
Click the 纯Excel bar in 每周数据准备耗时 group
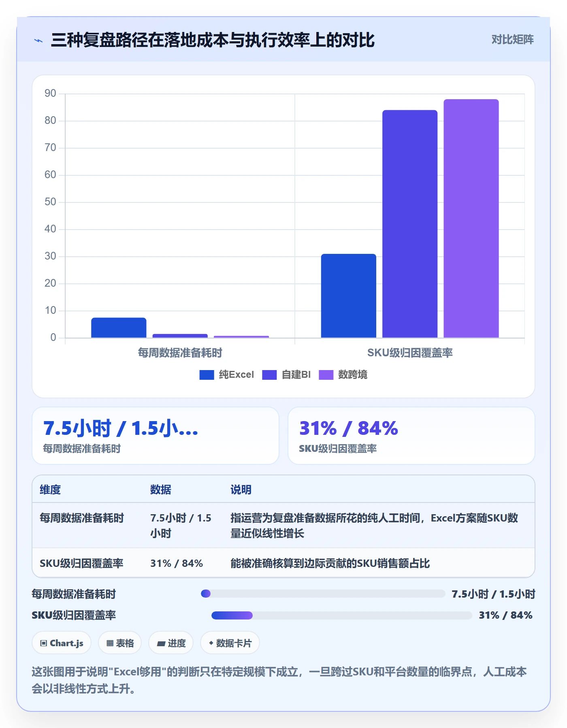pos(119,328)
